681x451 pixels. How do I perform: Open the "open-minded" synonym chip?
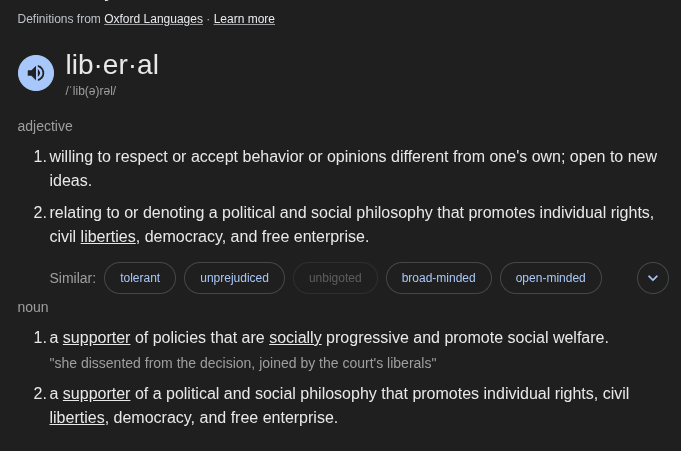click(x=550, y=278)
